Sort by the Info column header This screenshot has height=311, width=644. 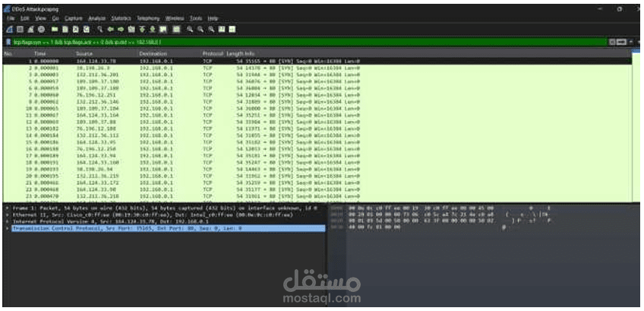coord(250,54)
